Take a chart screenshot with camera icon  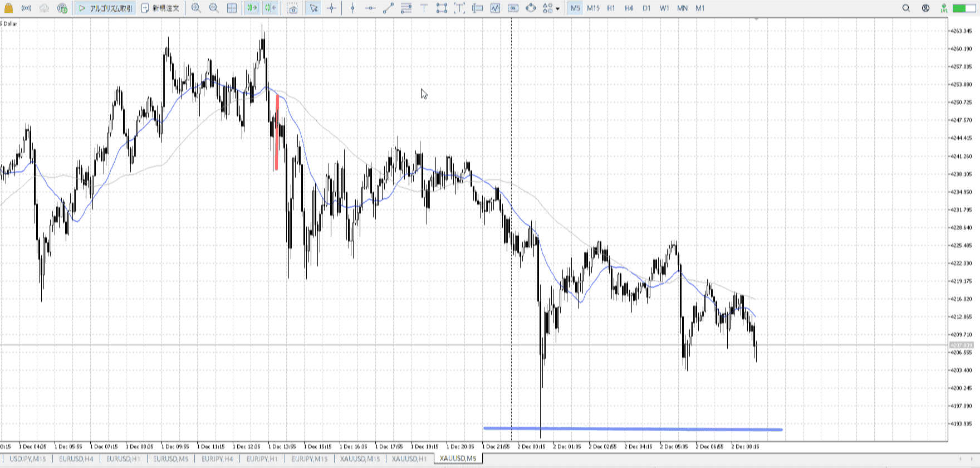pyautogui.click(x=292, y=8)
